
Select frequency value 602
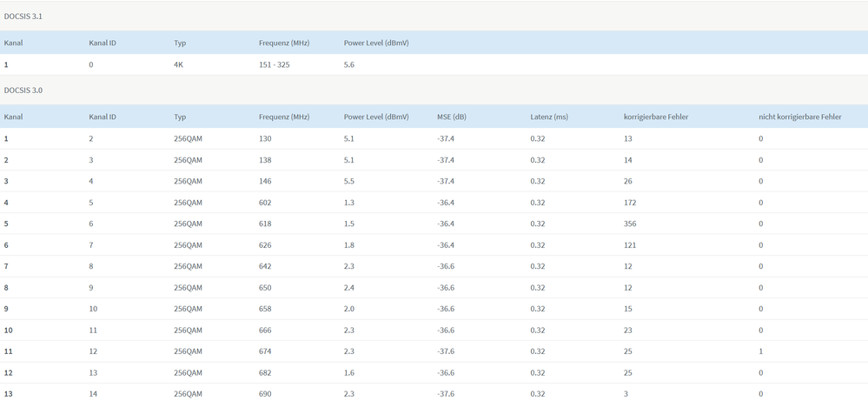point(265,203)
